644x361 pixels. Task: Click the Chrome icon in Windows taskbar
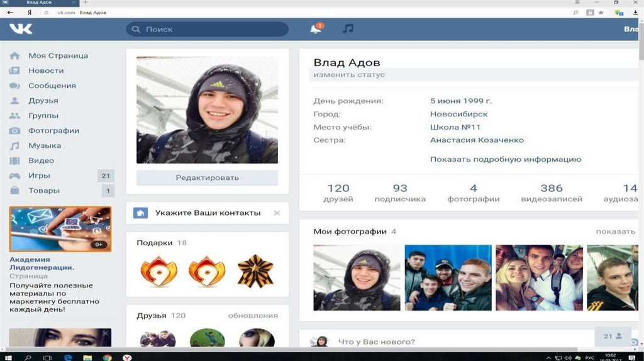pos(108,357)
